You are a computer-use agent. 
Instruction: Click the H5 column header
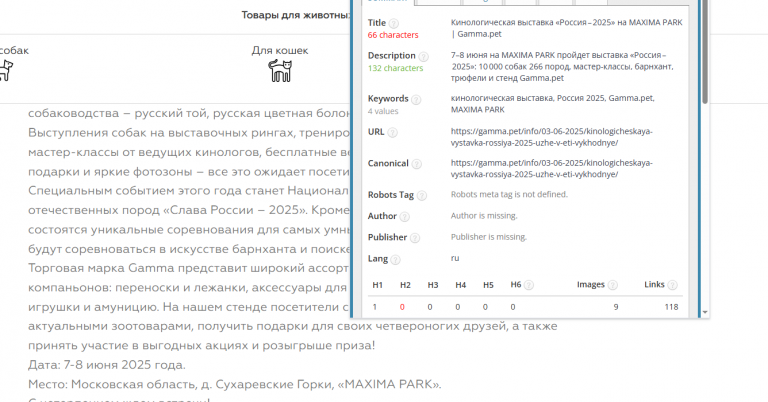[x=488, y=285]
